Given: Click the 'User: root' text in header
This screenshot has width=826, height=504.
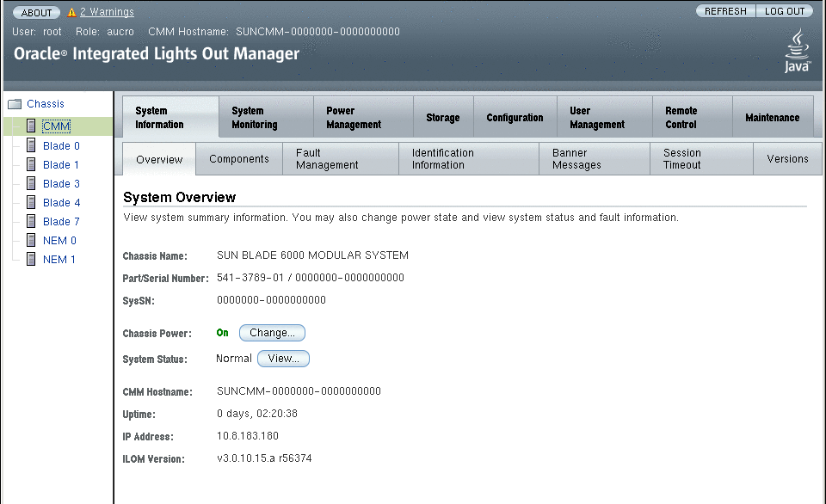Looking at the screenshot, I should (37, 32).
